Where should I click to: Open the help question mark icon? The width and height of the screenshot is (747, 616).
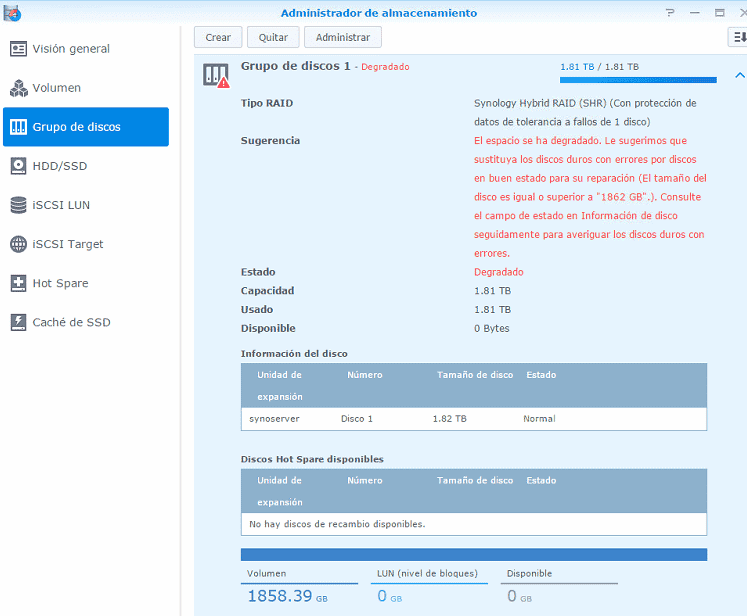coord(669,13)
